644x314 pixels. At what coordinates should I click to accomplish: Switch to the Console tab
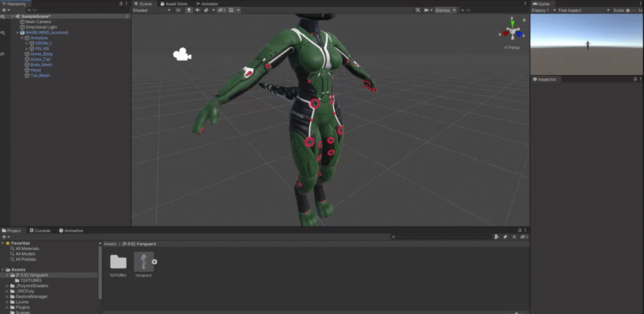click(40, 231)
